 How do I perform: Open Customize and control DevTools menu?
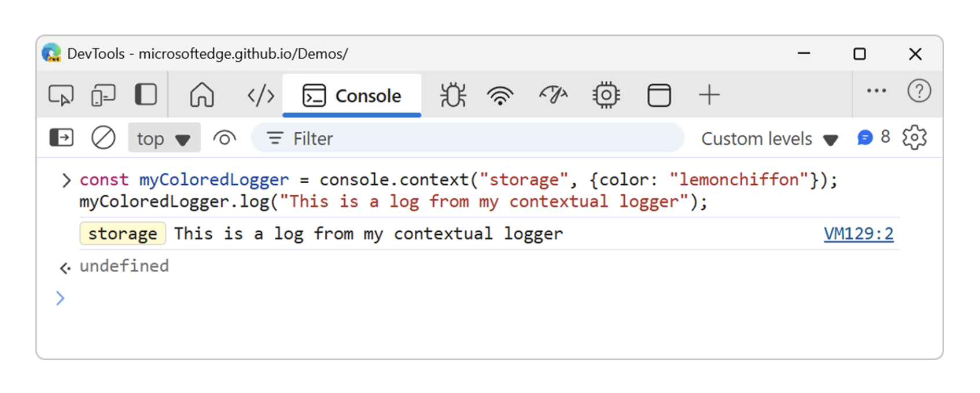(876, 91)
